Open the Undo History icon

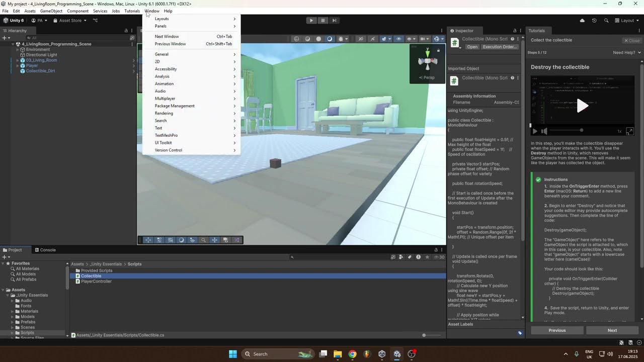pyautogui.click(x=594, y=21)
